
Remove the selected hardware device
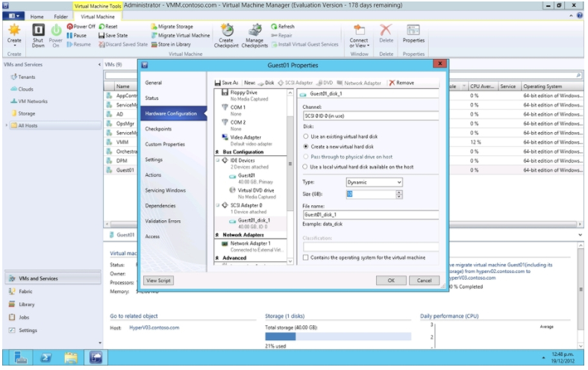(401, 83)
